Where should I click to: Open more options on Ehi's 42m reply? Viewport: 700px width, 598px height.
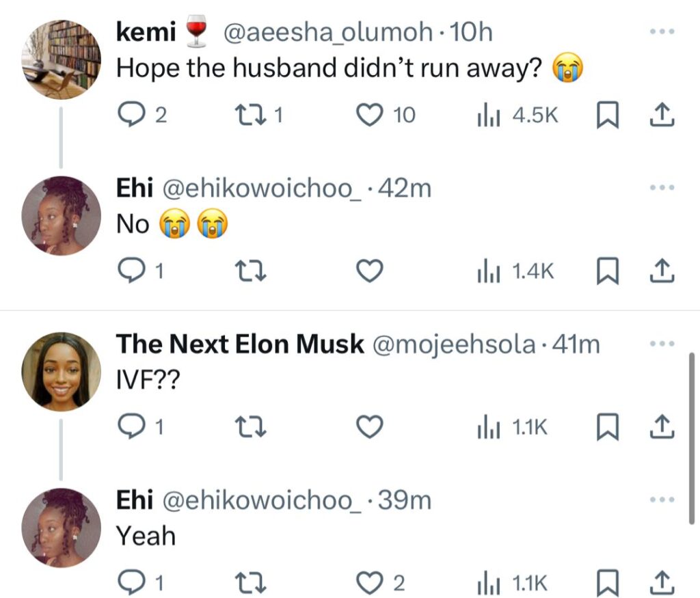pyautogui.click(x=662, y=188)
